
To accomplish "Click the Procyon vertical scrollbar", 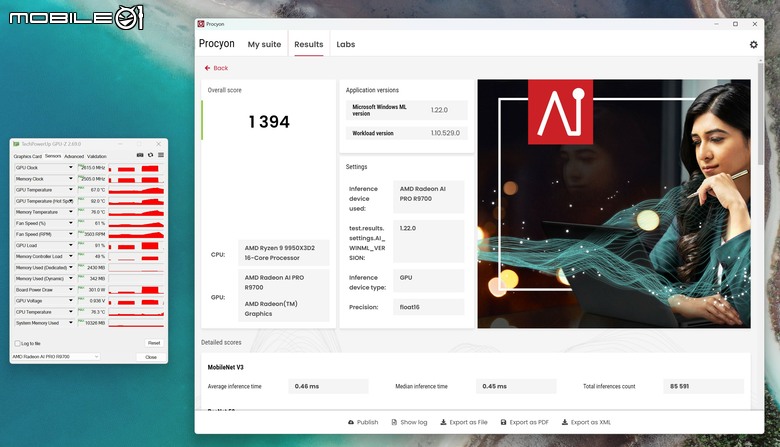I will coord(761,114).
